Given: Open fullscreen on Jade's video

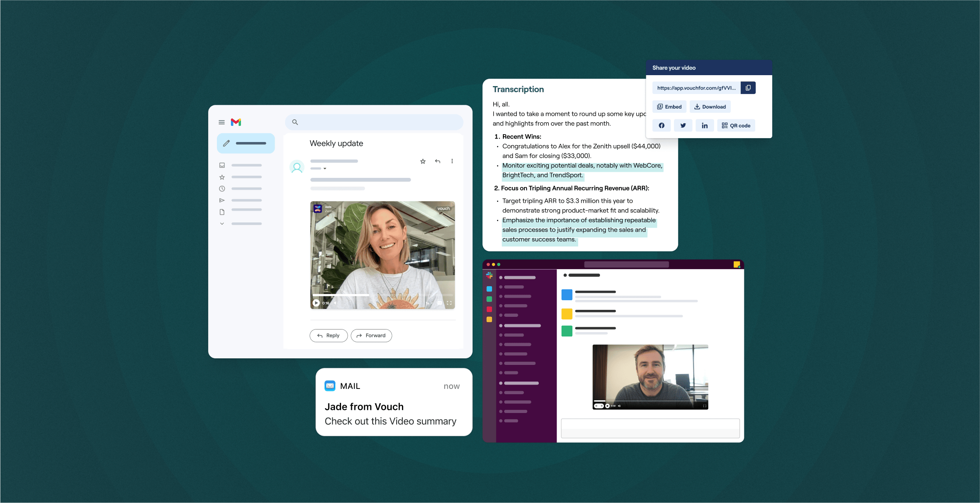Looking at the screenshot, I should pos(449,303).
